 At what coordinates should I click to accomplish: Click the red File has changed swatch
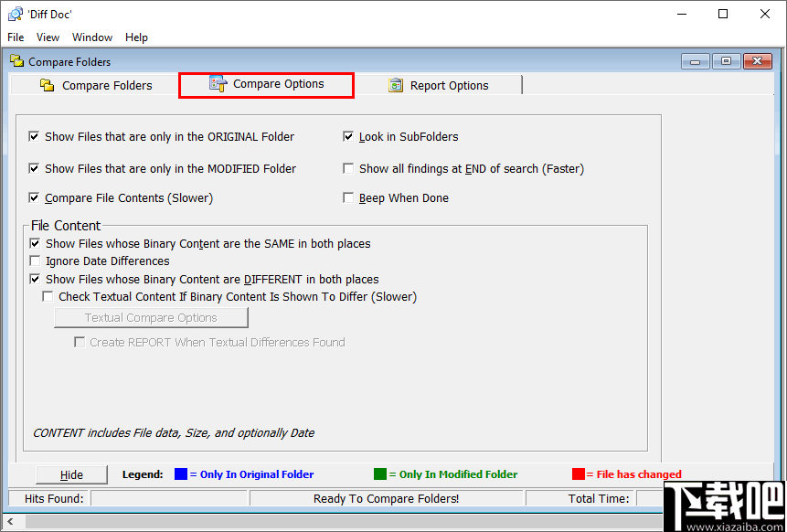tap(579, 473)
